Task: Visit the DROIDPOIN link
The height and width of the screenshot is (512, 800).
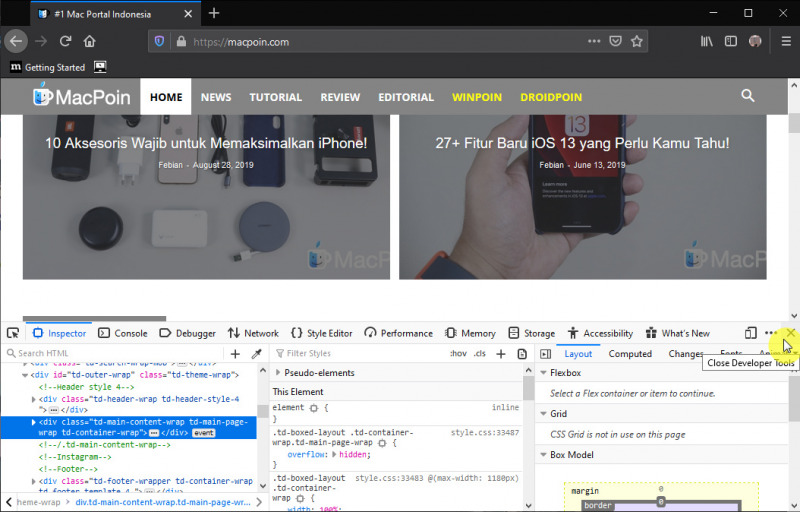Action: 551,97
